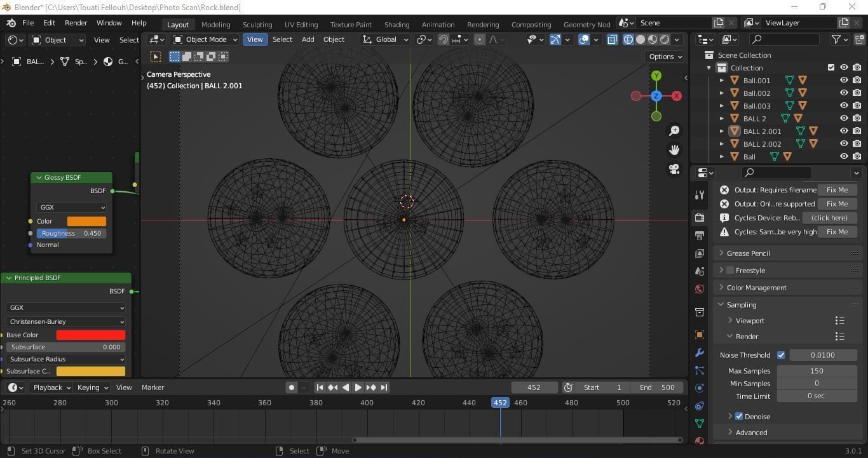Disable Ball.003 in renders camera icon

pyautogui.click(x=857, y=106)
